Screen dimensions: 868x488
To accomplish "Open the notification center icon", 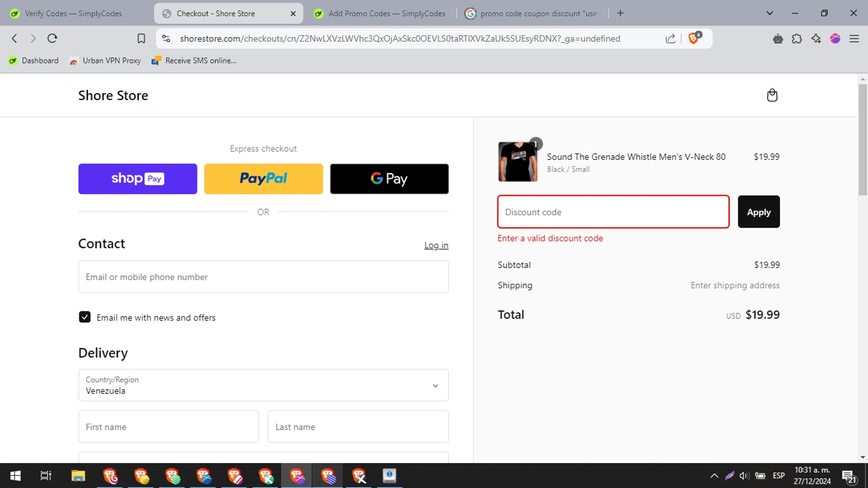I will pos(849,476).
